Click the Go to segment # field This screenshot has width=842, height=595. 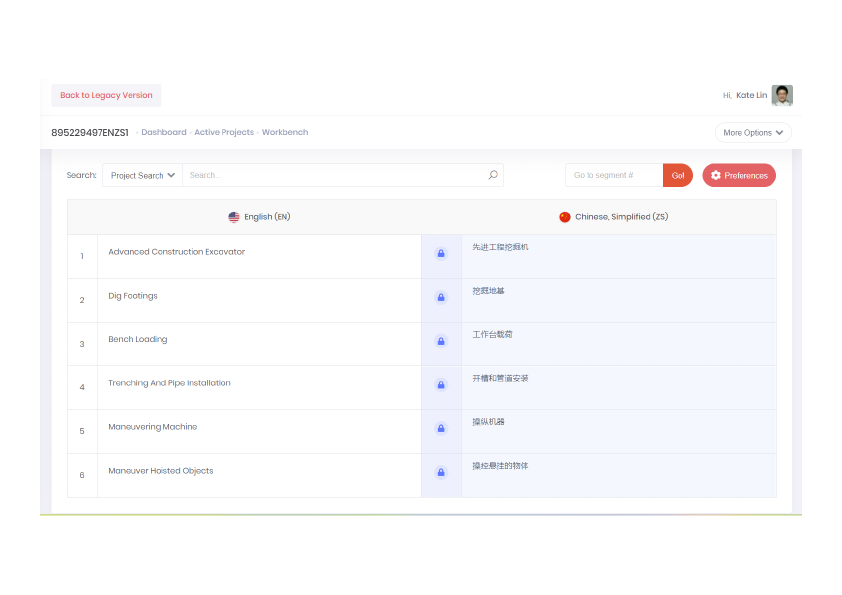(x=613, y=174)
